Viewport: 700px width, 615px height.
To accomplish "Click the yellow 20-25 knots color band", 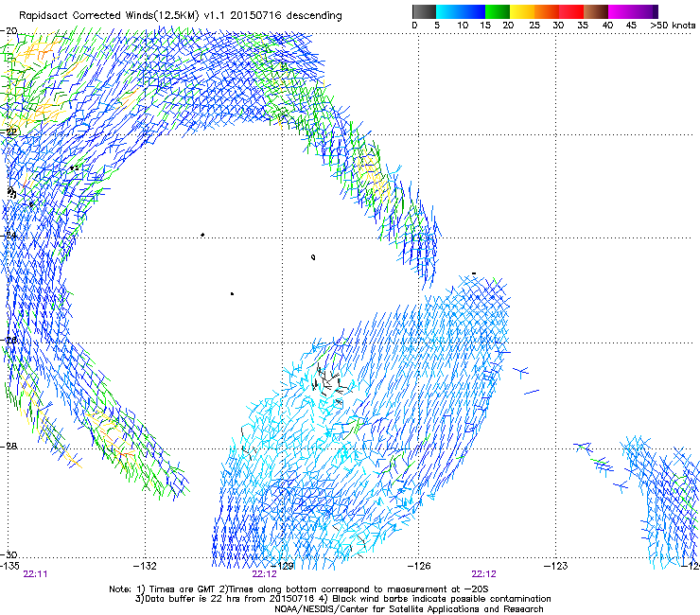I will click(x=522, y=11).
